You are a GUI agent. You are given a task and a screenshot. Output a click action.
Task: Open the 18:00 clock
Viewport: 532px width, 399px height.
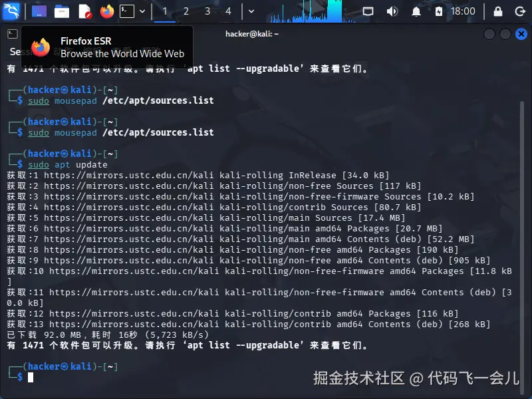pyautogui.click(x=463, y=11)
